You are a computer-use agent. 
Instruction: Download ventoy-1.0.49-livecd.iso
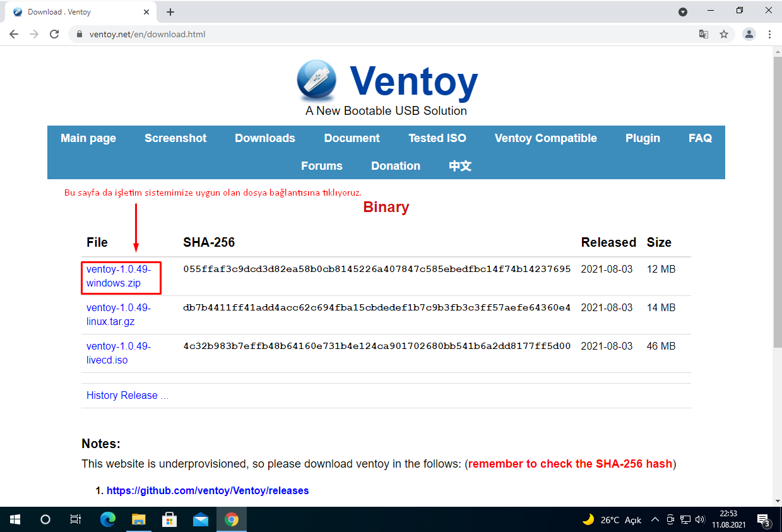(119, 353)
